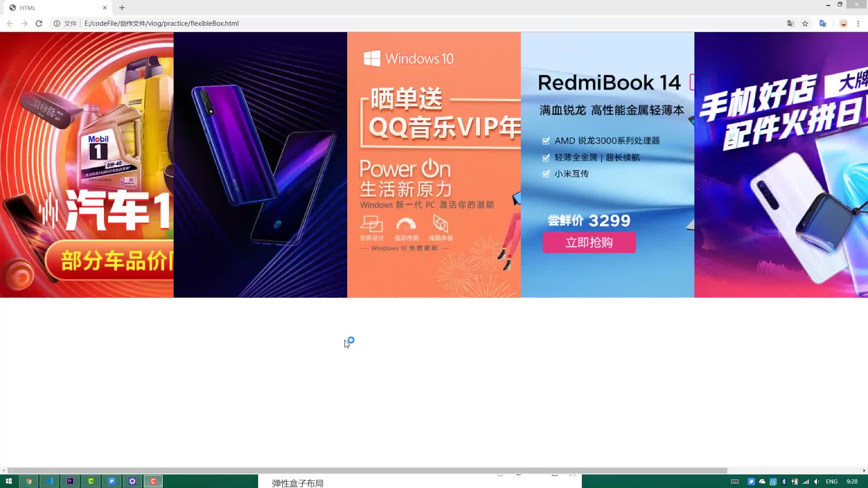Minimize the Chrome window
868x488 pixels.
point(828,5)
